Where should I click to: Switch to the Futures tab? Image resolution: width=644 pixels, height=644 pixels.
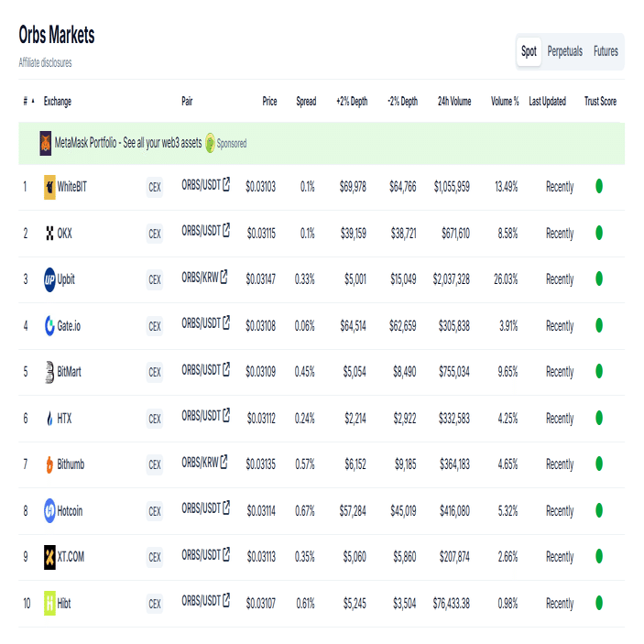pos(606,51)
